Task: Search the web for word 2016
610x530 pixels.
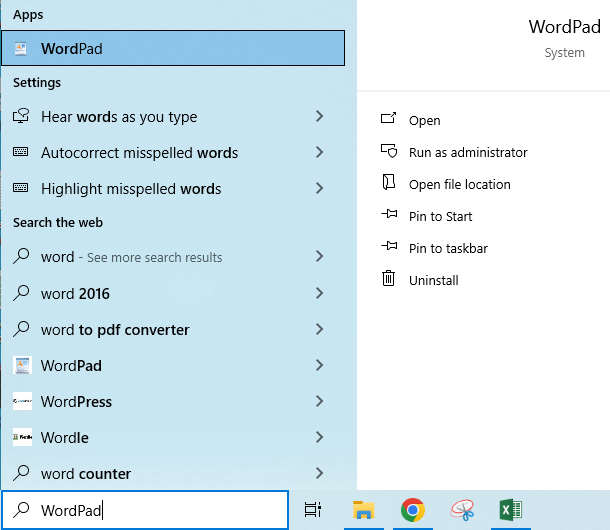Action: click(173, 293)
